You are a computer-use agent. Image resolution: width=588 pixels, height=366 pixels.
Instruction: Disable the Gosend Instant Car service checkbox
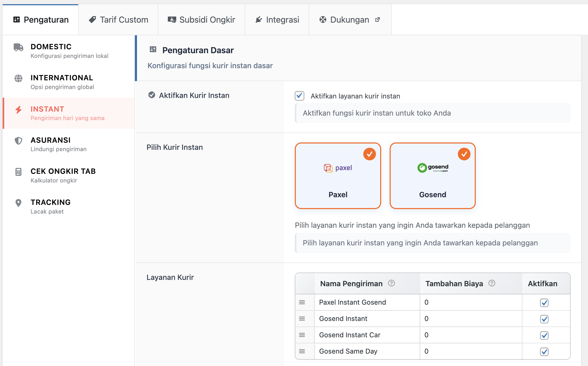[x=544, y=335]
